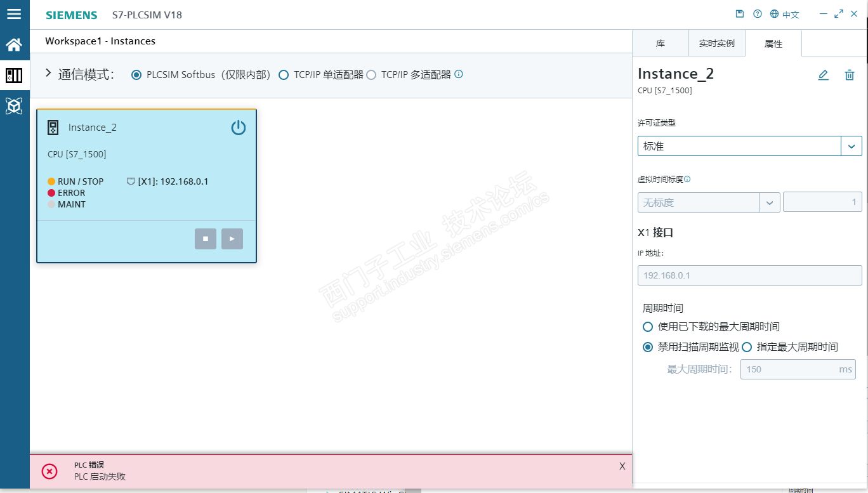The width and height of the screenshot is (868, 493).
Task: Click the PLC 启动失败 error message
Action: tap(100, 477)
